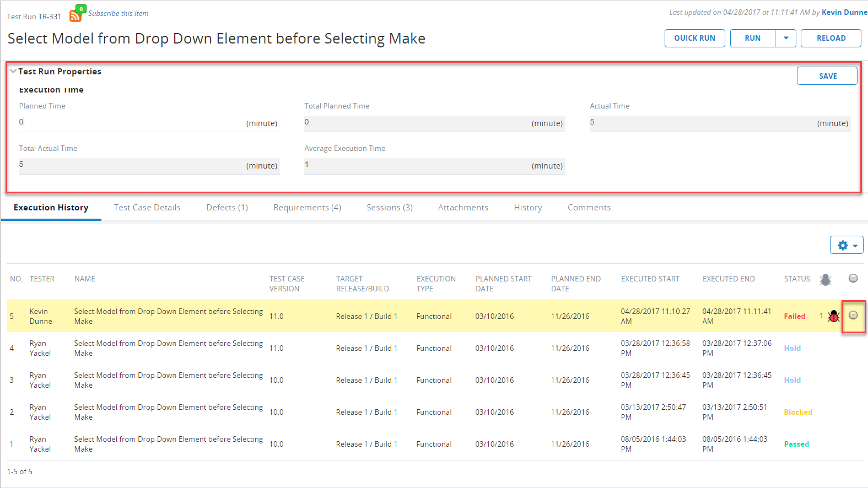Open the Defects (1) tab
The width and height of the screenshot is (868, 488).
pos(227,208)
